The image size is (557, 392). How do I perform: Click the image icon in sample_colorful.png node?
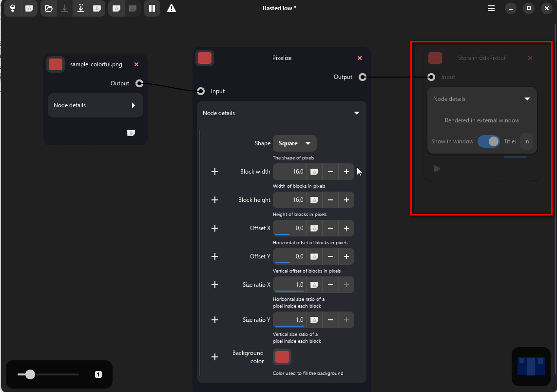131,133
